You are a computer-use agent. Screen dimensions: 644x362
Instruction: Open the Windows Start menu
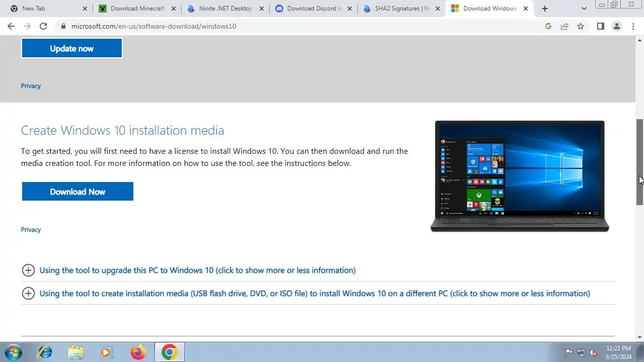13,352
